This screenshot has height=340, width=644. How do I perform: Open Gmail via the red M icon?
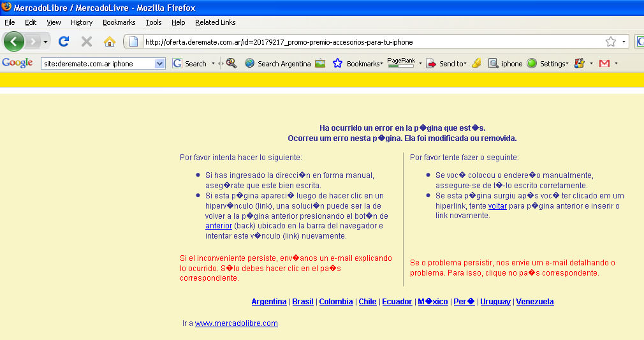coord(604,63)
